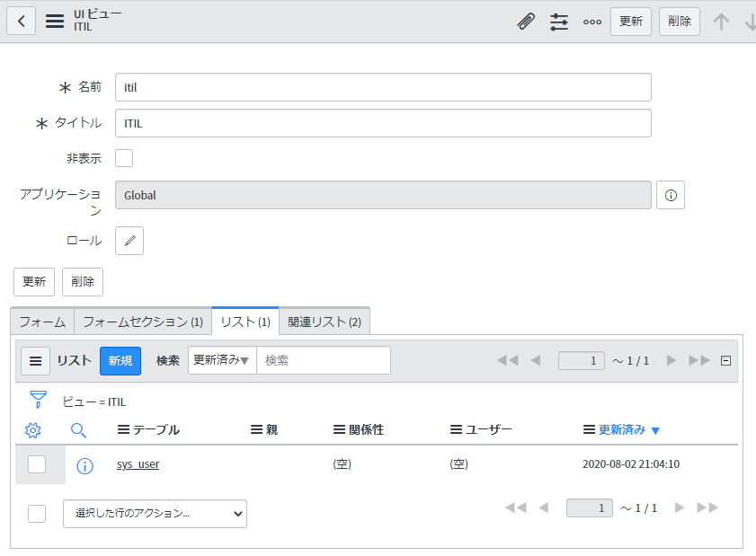756x556 pixels.
Task: Go to next page in top pager
Action: (672, 360)
